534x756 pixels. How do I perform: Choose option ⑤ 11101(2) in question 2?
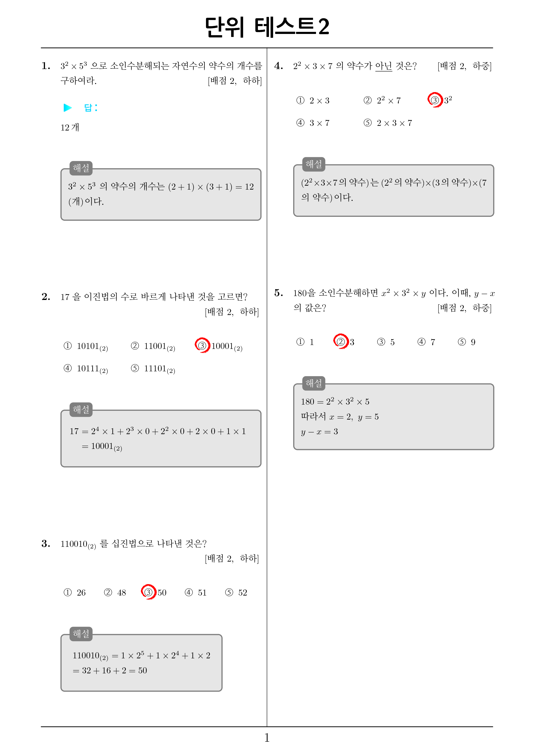click(153, 369)
